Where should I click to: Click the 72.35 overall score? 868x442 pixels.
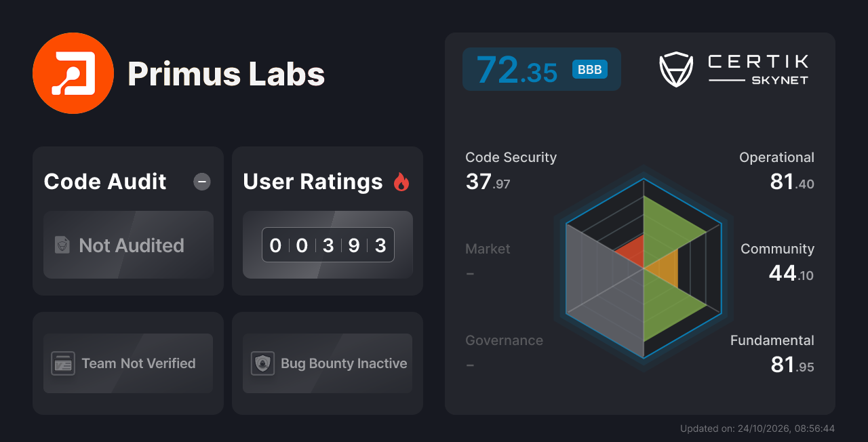coord(517,70)
